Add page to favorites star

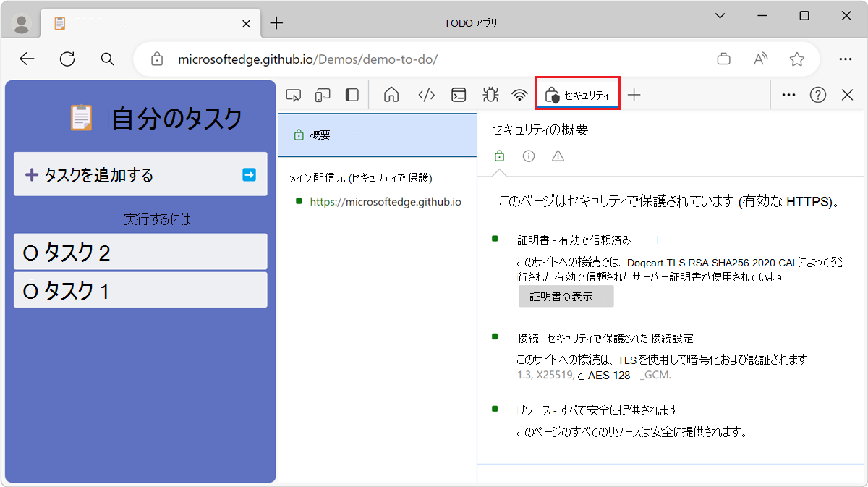797,59
